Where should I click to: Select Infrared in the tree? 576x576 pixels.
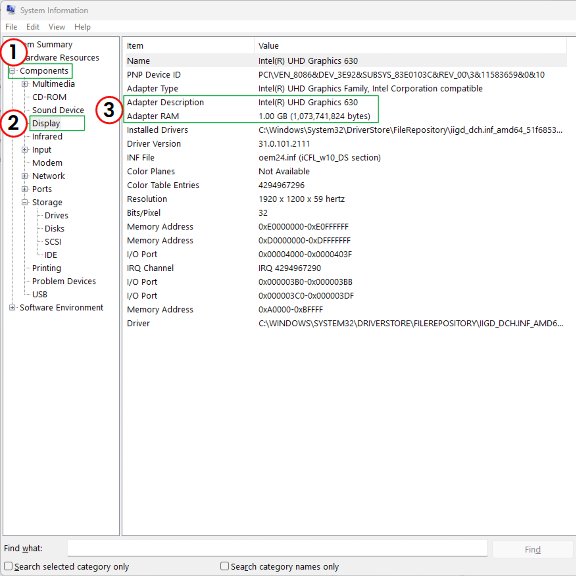tap(47, 136)
